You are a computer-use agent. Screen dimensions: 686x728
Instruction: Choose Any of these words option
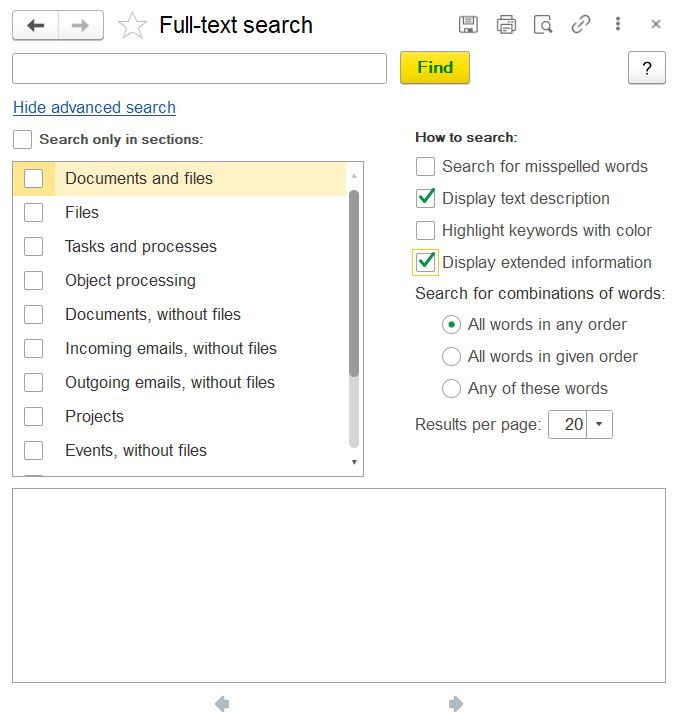click(451, 389)
